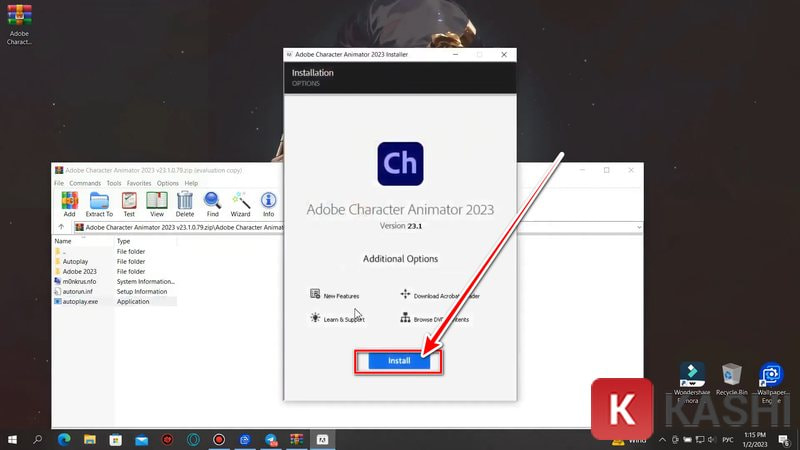Select the Autoplay folder in WinRAR
The image size is (800, 450).
pyautogui.click(x=115, y=261)
